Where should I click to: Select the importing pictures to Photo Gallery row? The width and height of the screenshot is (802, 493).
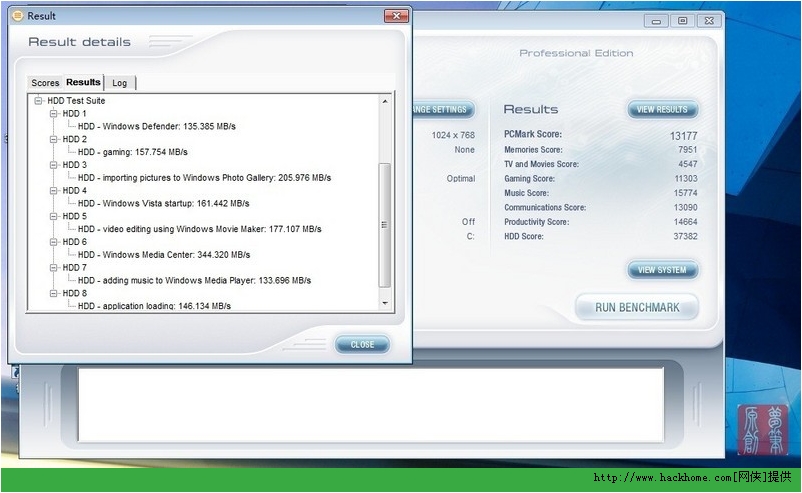[x=204, y=177]
